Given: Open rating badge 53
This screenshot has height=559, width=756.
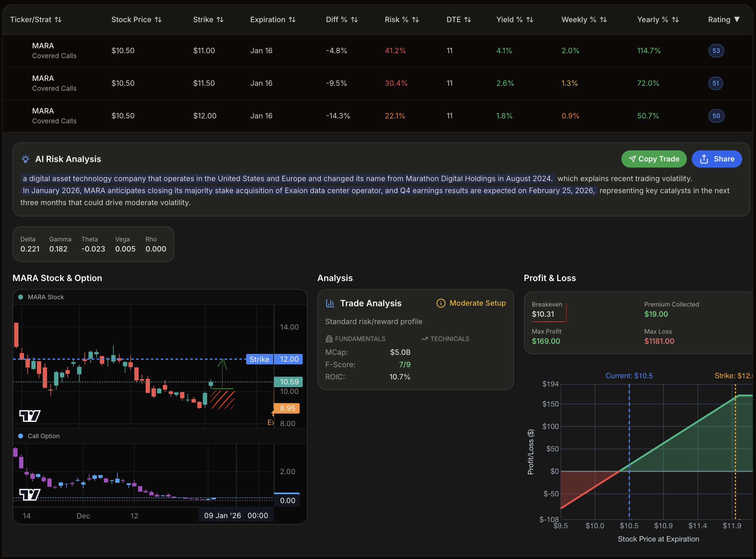Looking at the screenshot, I should tap(716, 51).
